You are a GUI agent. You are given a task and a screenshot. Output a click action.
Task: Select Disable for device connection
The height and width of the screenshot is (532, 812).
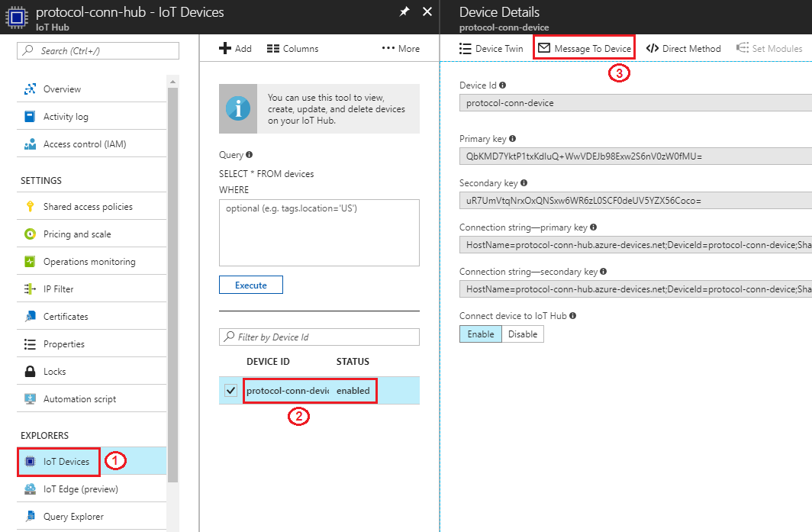pos(523,334)
